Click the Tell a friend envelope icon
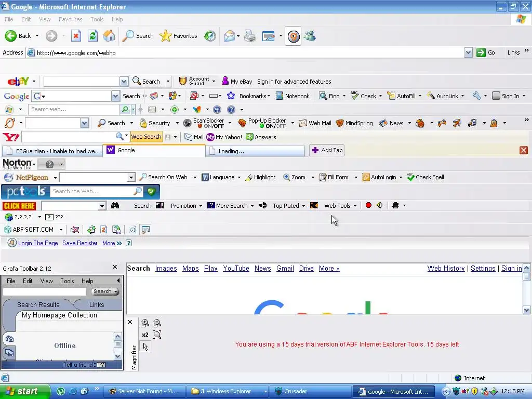 click(101, 365)
